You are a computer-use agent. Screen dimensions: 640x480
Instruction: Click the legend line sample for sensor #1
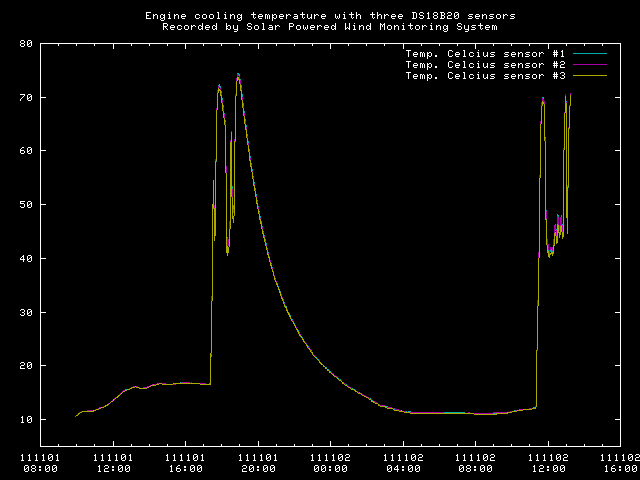pos(588,53)
